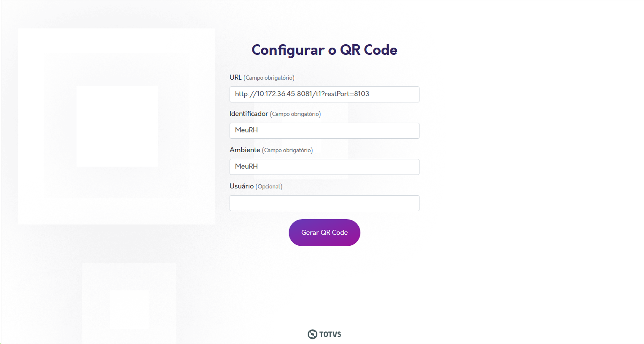Screen dimensions: 644x344
Task: Click the white center of the smaller square graphic
Action: click(129, 309)
